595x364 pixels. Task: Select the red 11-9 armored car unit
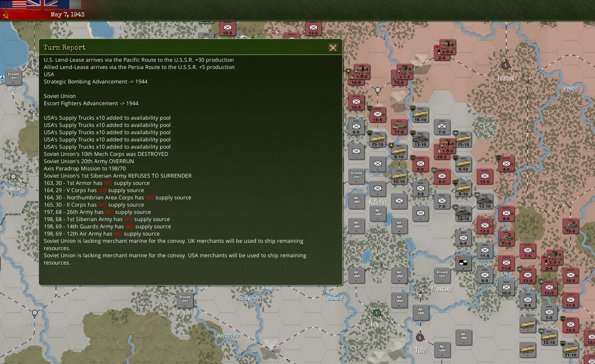pyautogui.click(x=506, y=238)
